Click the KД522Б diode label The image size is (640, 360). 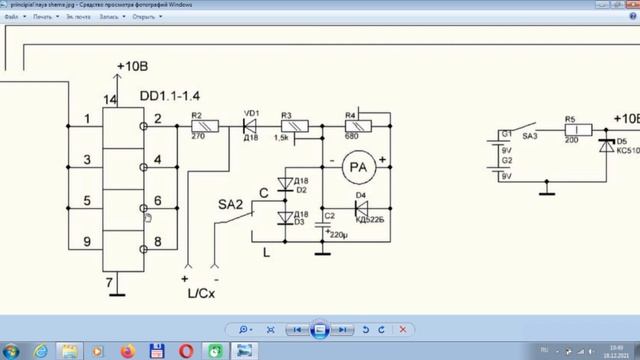tap(370, 220)
